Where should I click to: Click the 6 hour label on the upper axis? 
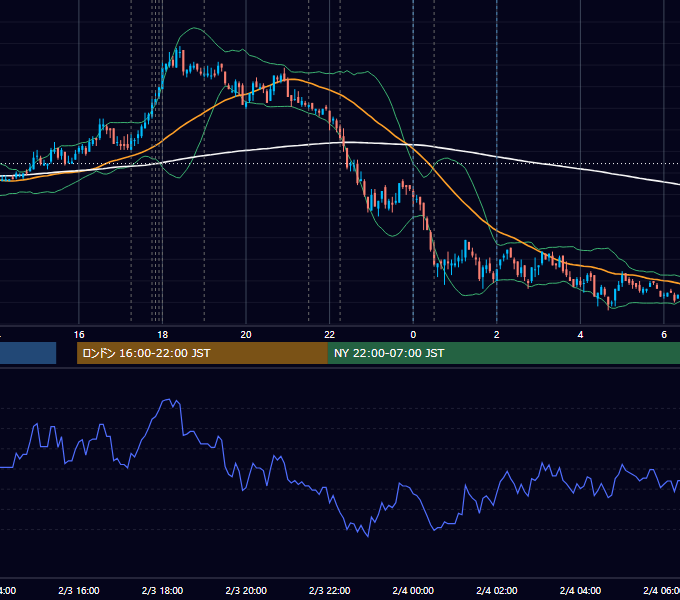664,335
